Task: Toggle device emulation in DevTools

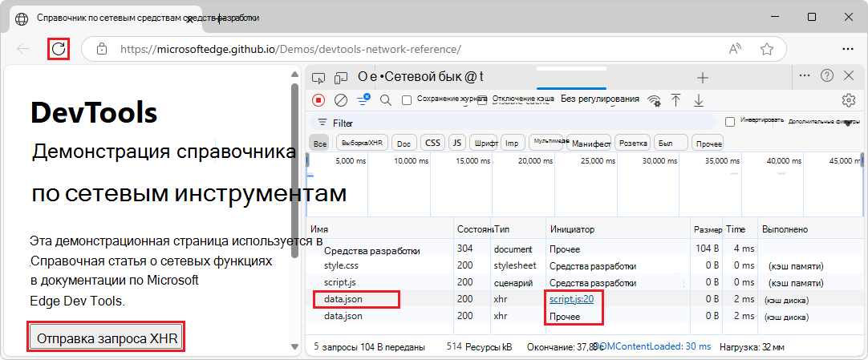Action: tap(343, 78)
